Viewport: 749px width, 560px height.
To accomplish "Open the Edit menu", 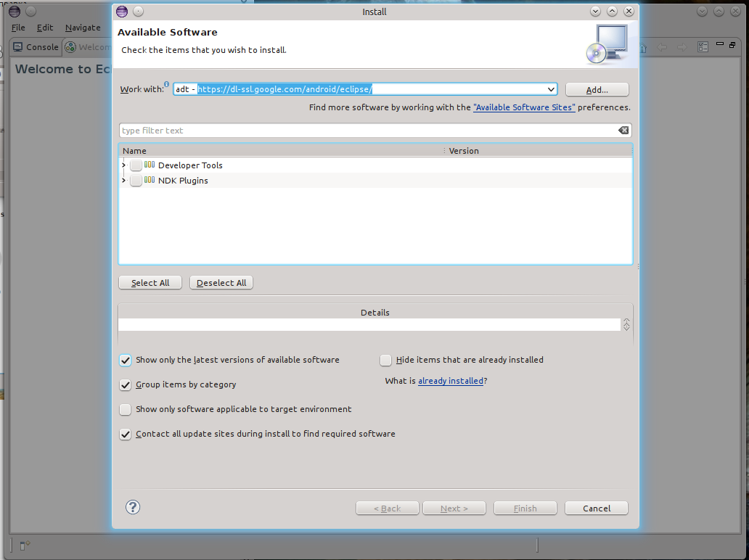I will (45, 28).
